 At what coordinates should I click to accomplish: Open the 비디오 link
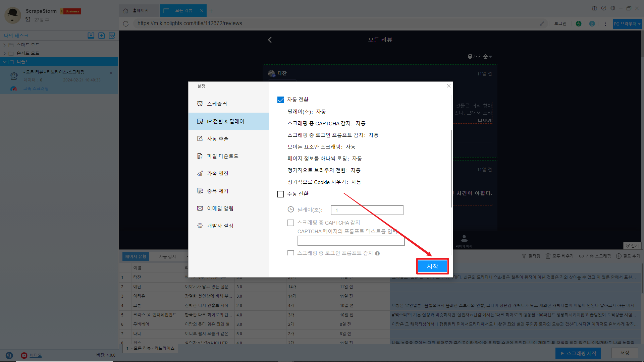coord(36,355)
